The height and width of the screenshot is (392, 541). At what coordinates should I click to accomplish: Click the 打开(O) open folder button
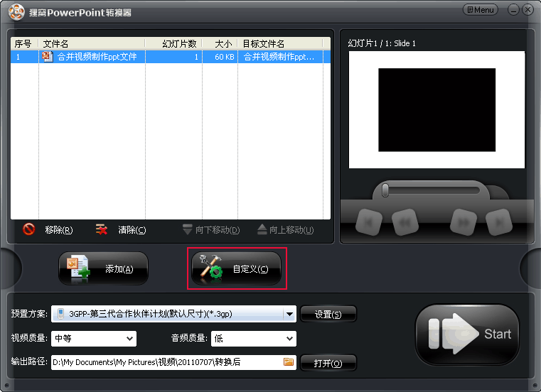click(x=328, y=363)
